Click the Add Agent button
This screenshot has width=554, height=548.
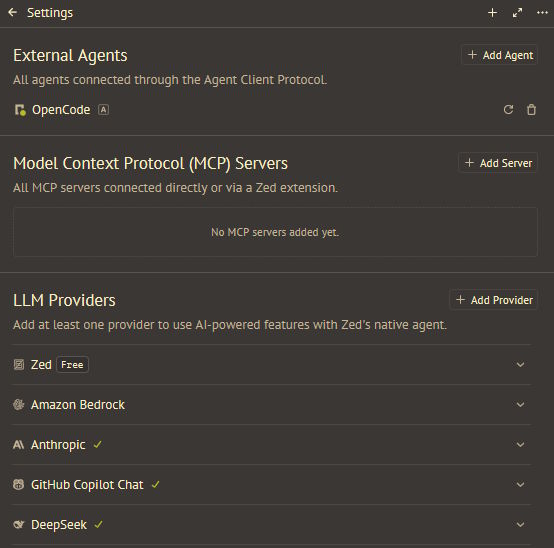pyautogui.click(x=500, y=55)
